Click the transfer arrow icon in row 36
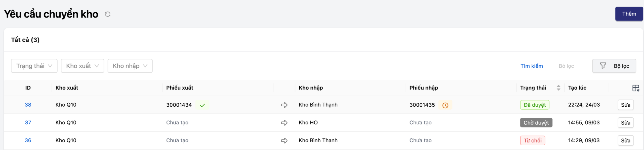Viewport: 644px width, 150px height. (284, 141)
